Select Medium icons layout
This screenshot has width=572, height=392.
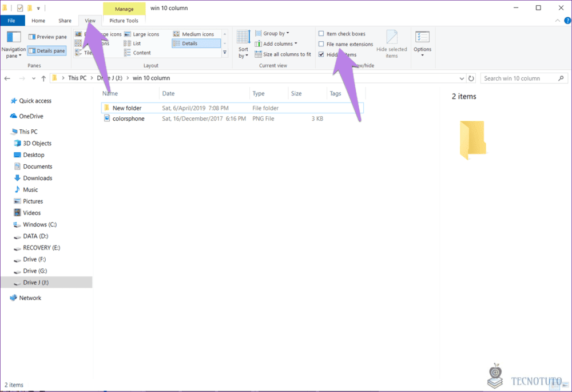[x=194, y=34]
